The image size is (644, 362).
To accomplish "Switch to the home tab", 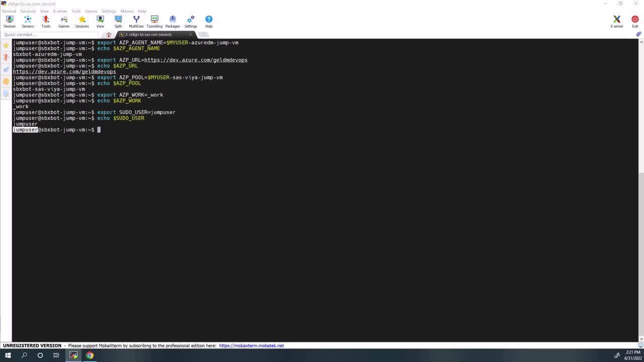I will 109,35.
